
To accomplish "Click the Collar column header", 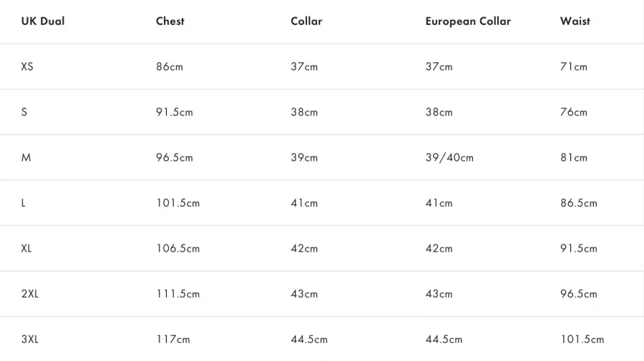I will pyautogui.click(x=306, y=21).
